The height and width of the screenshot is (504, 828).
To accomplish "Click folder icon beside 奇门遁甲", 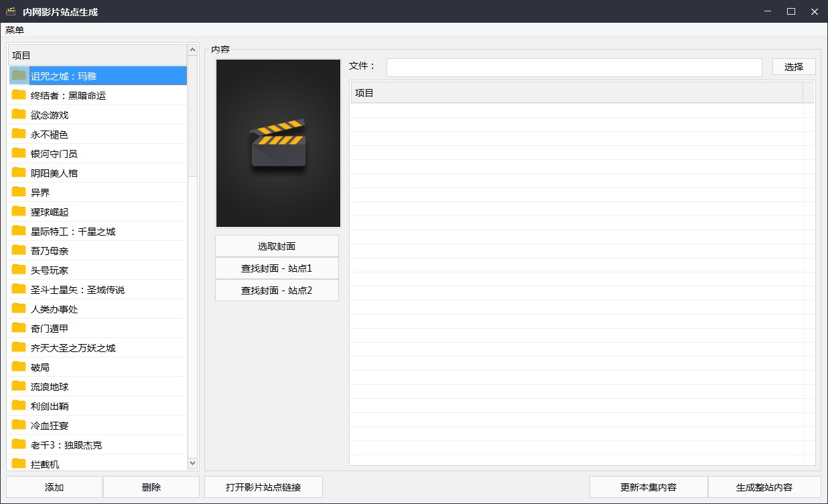I will point(19,328).
